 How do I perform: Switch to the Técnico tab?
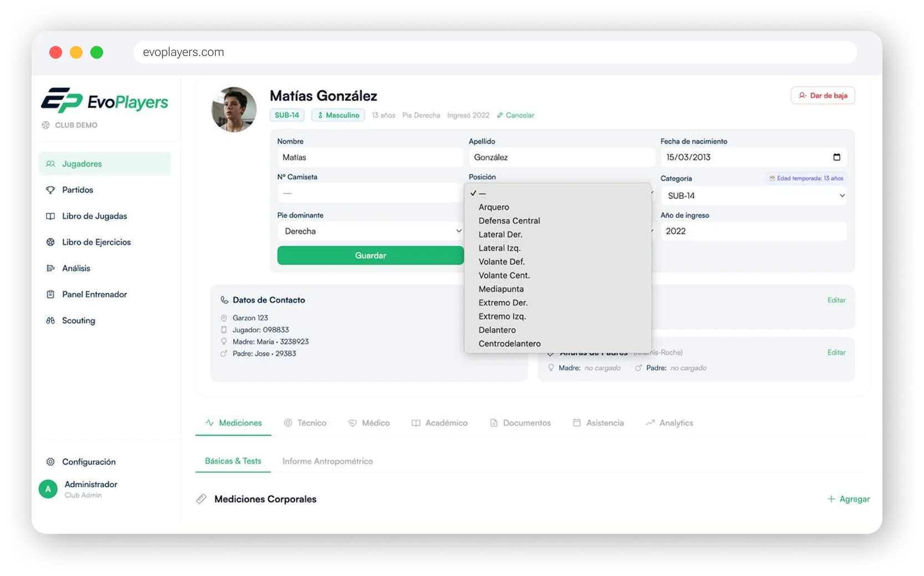tap(305, 423)
